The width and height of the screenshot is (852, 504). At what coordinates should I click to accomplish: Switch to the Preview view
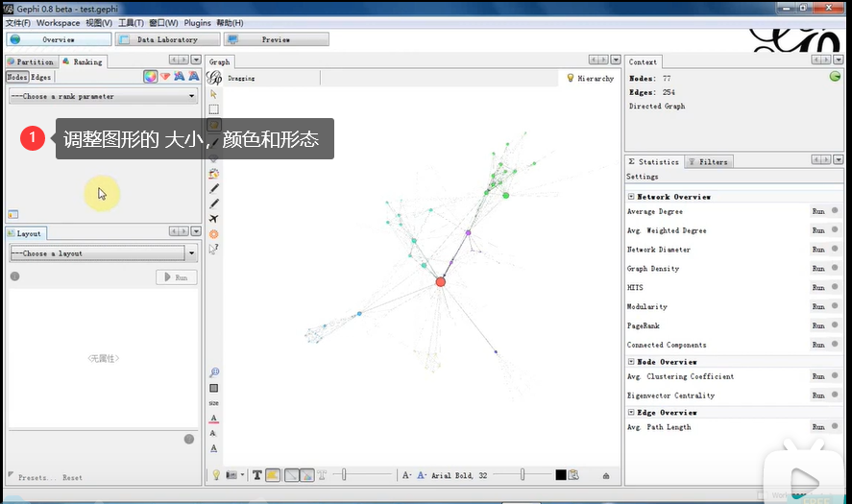[276, 39]
